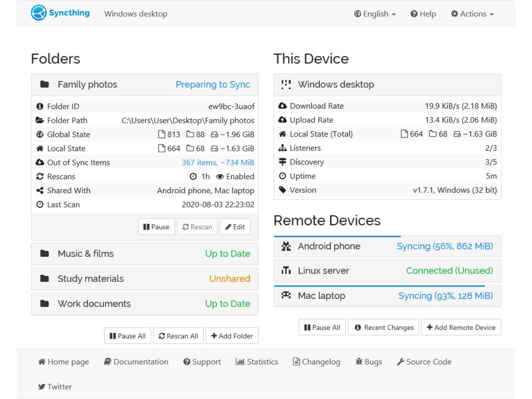Pause all remote devices
This screenshot has height=399, width=532.
pos(322,328)
